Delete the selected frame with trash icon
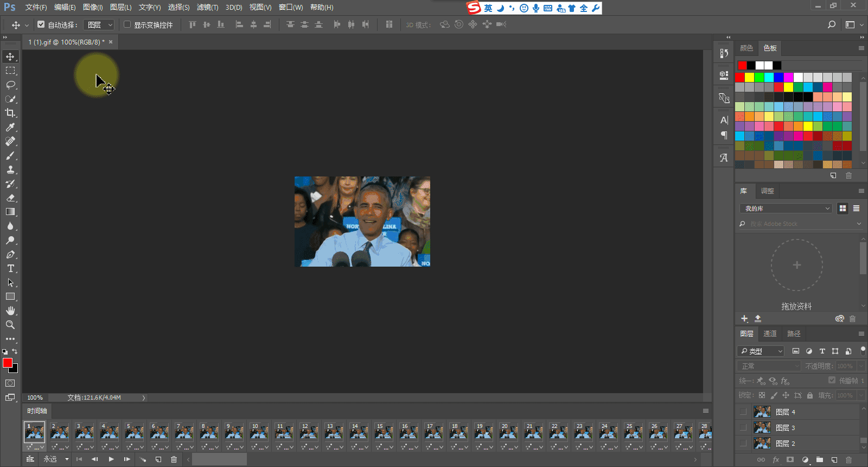Screen dimensions: 868x467 174,459
